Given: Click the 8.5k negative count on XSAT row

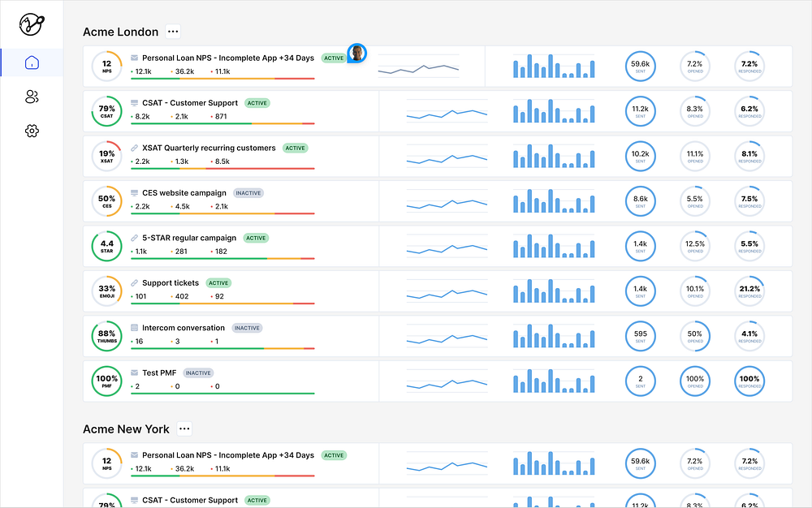Looking at the screenshot, I should click(x=222, y=161).
